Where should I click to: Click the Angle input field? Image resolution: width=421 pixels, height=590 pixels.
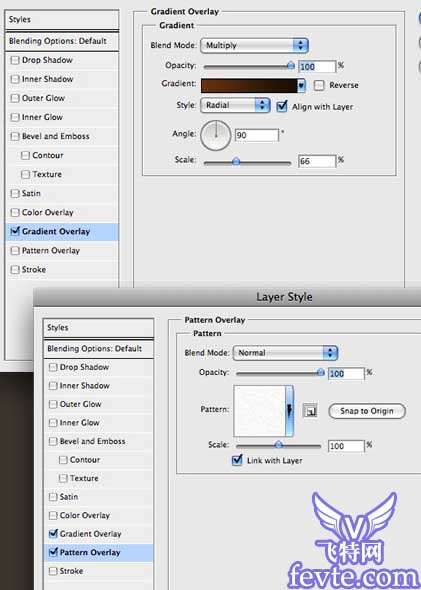tap(257, 135)
